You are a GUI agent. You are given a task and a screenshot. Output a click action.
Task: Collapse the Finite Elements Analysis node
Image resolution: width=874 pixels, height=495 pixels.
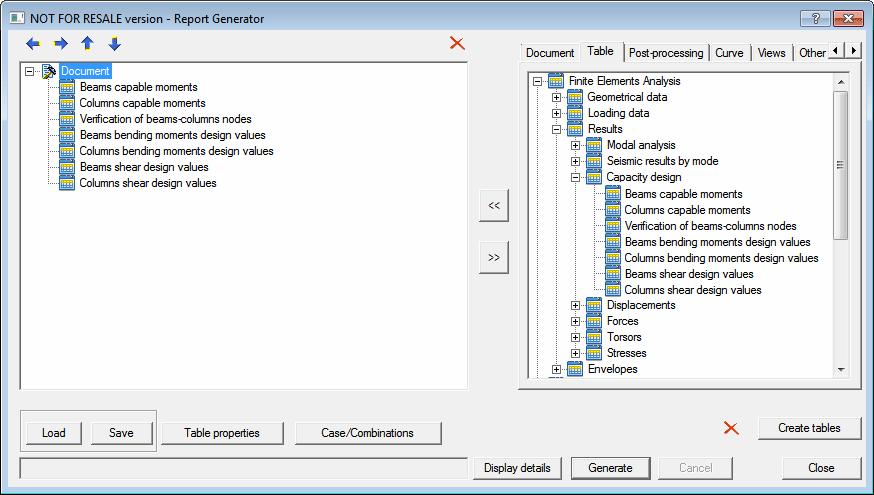(537, 81)
